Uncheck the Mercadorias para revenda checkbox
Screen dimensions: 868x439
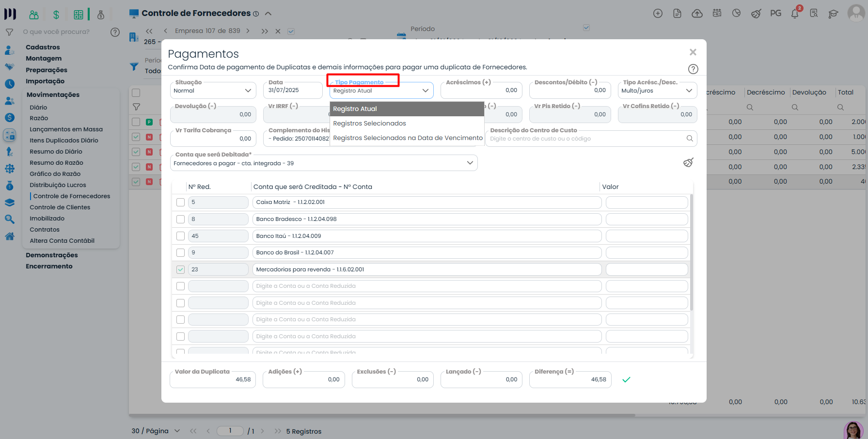tap(181, 269)
